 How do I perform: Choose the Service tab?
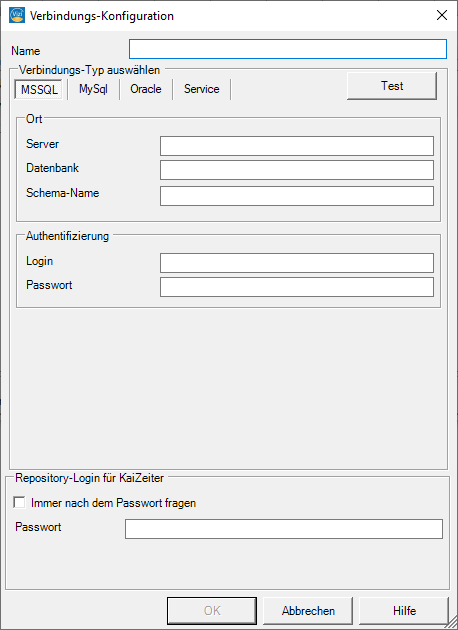click(202, 89)
